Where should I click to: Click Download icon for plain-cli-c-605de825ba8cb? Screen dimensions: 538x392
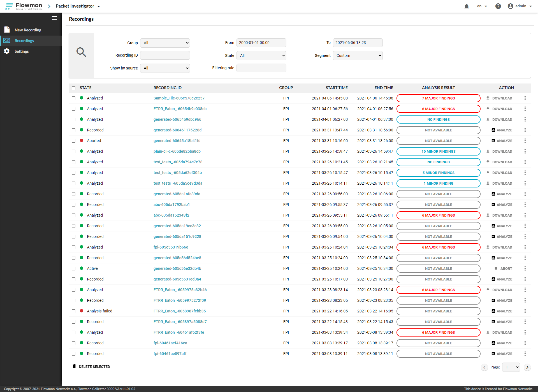[488, 151]
